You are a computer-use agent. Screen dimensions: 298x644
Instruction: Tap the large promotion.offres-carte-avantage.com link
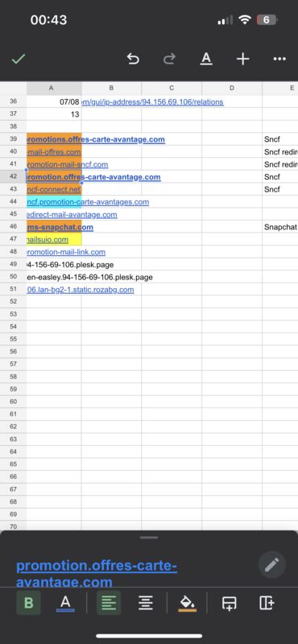click(97, 573)
